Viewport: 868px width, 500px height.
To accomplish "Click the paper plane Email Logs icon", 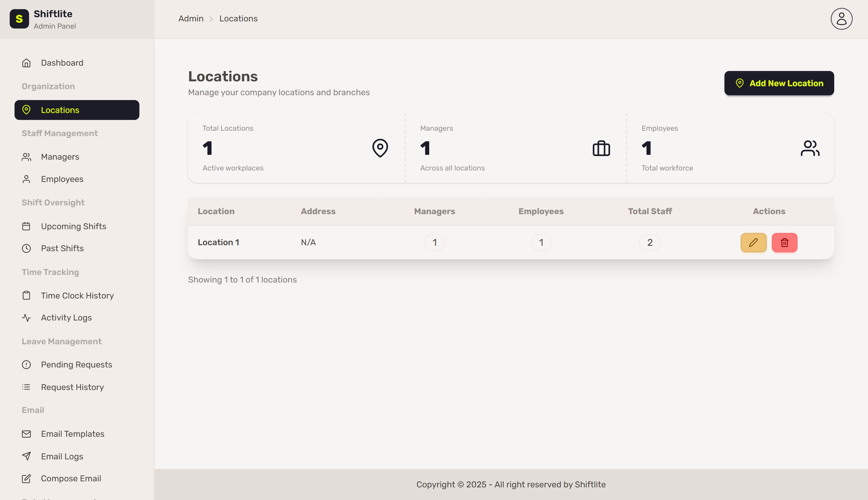I will (x=27, y=456).
